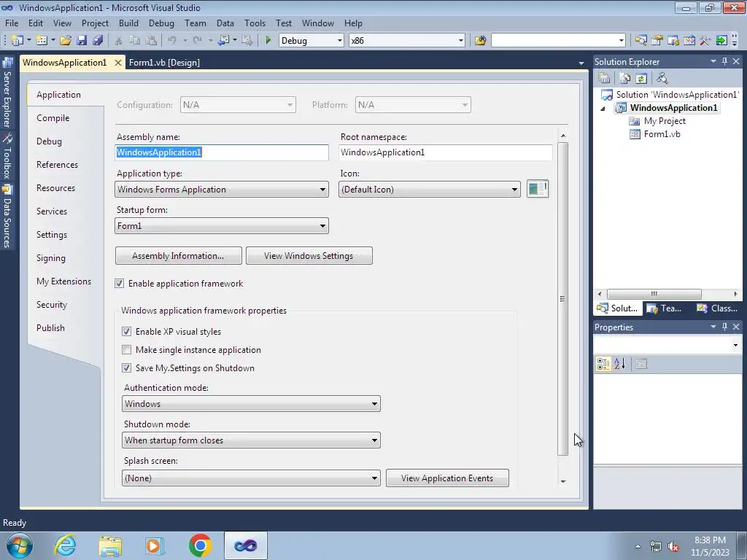Select the Alphabetical sort icon in Properties
This screenshot has width=747, height=560.
pos(620,364)
